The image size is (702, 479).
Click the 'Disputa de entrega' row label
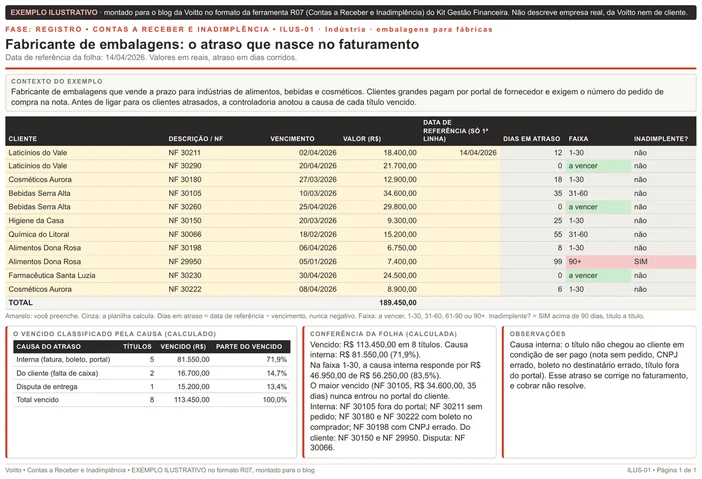[x=47, y=386]
